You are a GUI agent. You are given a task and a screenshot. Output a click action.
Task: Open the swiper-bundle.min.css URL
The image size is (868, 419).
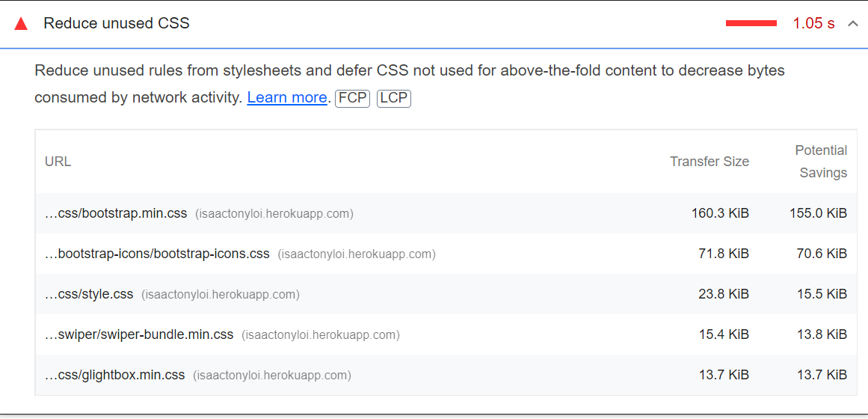coord(139,334)
